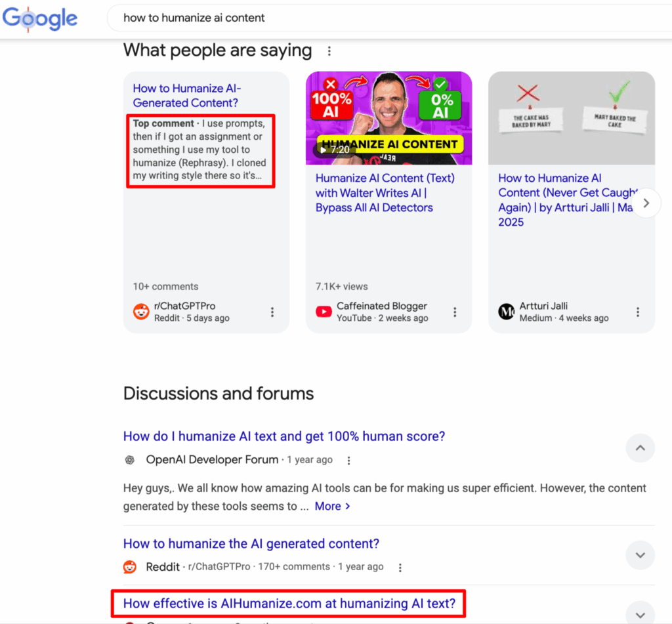Open How effective is AIHumanize.com link
This screenshot has height=624, width=672.
click(289, 604)
